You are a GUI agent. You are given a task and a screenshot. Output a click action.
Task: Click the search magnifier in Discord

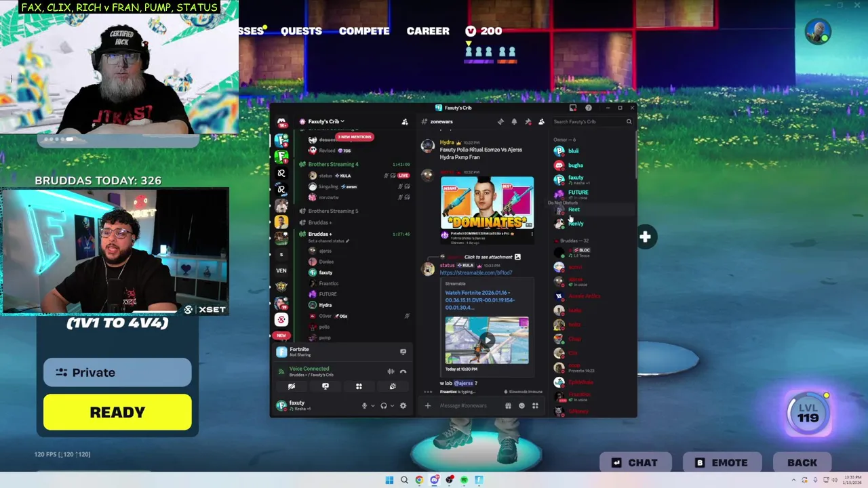[629, 122]
